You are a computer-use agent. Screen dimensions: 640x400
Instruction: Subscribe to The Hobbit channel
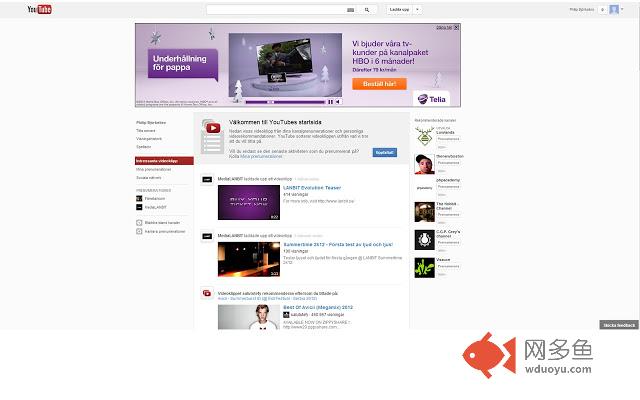(449, 214)
